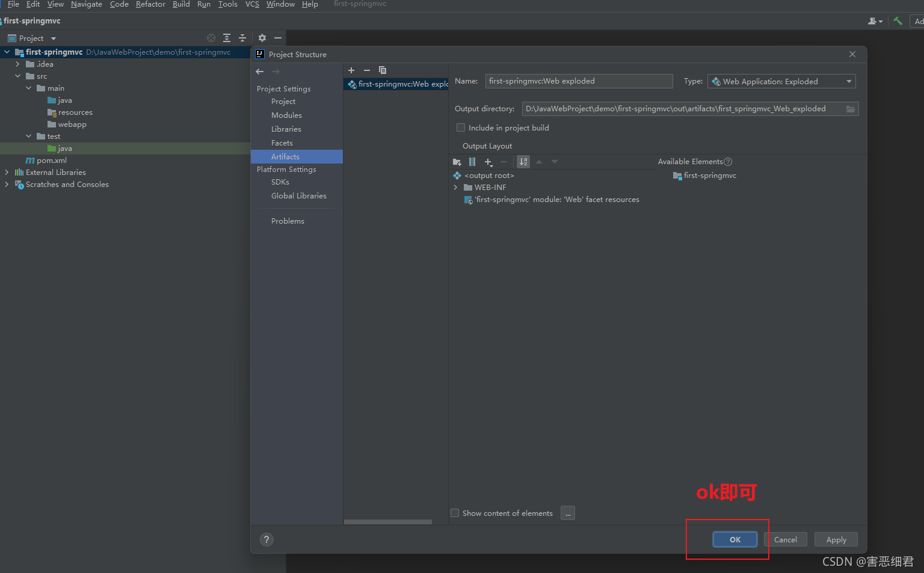Expand the .idea folder
924x573 pixels.
pos(17,64)
